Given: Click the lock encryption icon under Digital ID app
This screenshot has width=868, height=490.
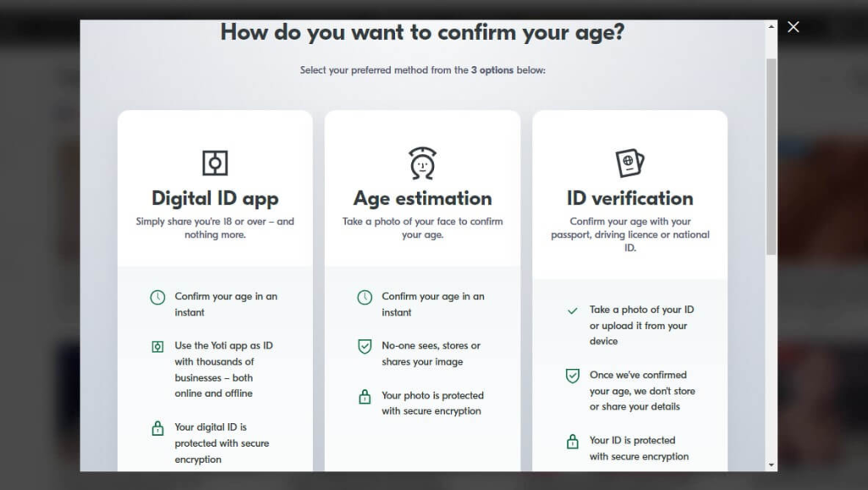Looking at the screenshot, I should [158, 428].
